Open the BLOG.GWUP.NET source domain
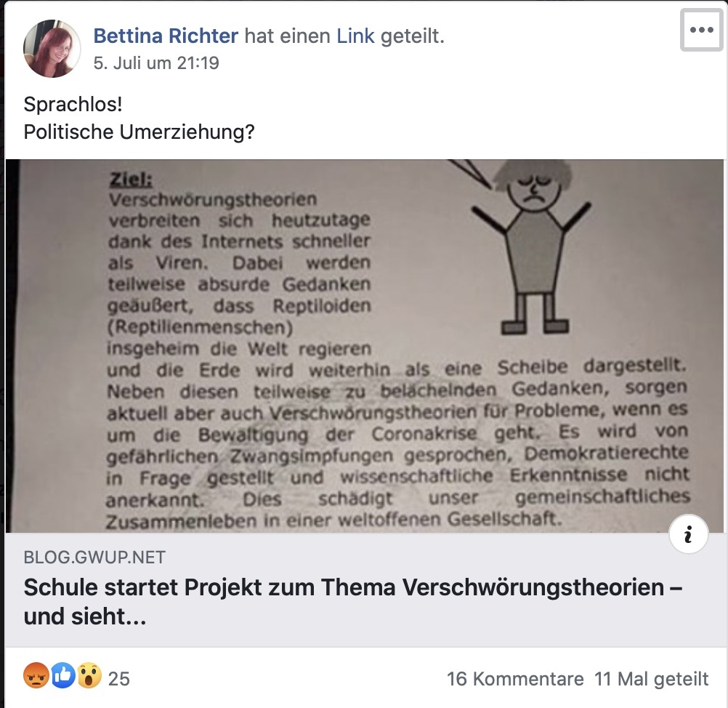Viewport: 728px width, 708px height. click(94, 557)
